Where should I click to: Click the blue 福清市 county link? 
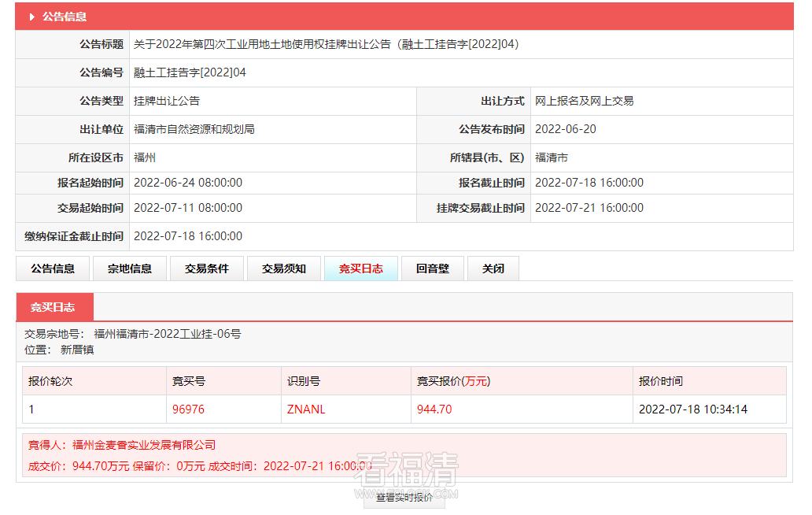[552, 157]
